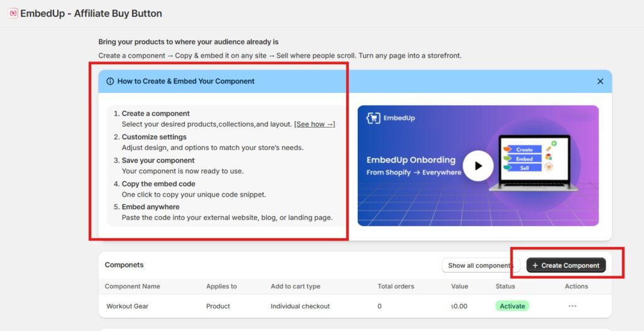Click the Applies to column header
The width and height of the screenshot is (644, 331).
[221, 286]
